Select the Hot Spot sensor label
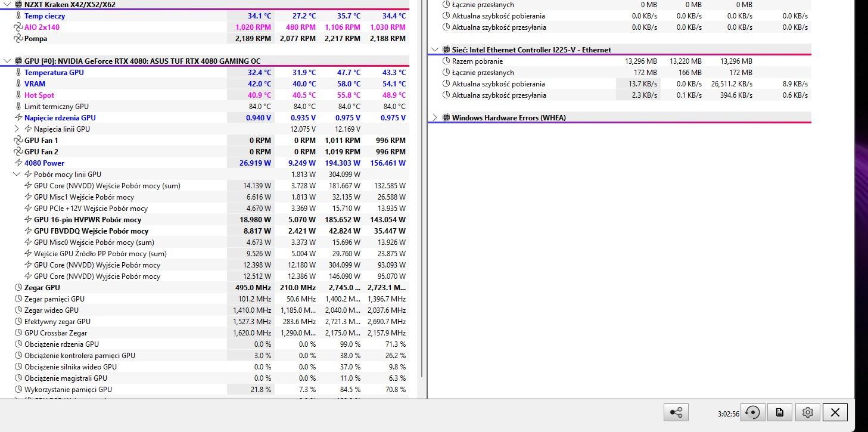The width and height of the screenshot is (868, 432). (x=39, y=95)
